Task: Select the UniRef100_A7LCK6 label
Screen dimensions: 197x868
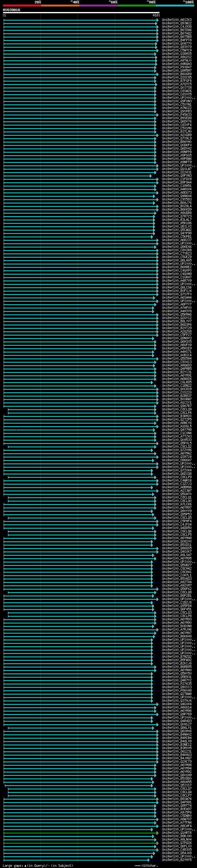Action: [177, 504]
